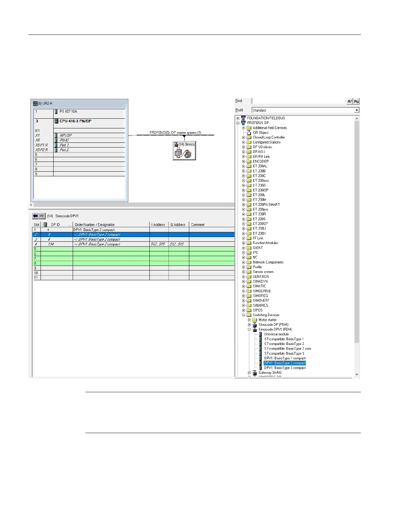399x532 pixels.
Task: Select the PN-IO row in the rack
Action: (x=79, y=140)
